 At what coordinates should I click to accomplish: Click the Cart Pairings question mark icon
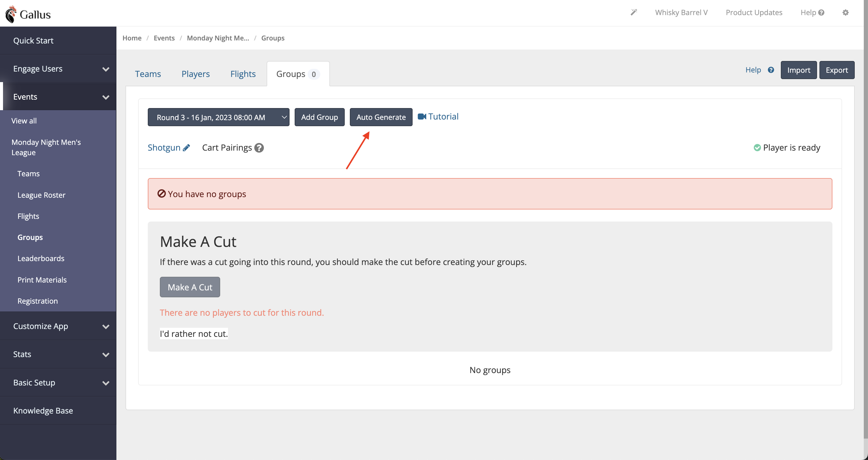click(259, 148)
